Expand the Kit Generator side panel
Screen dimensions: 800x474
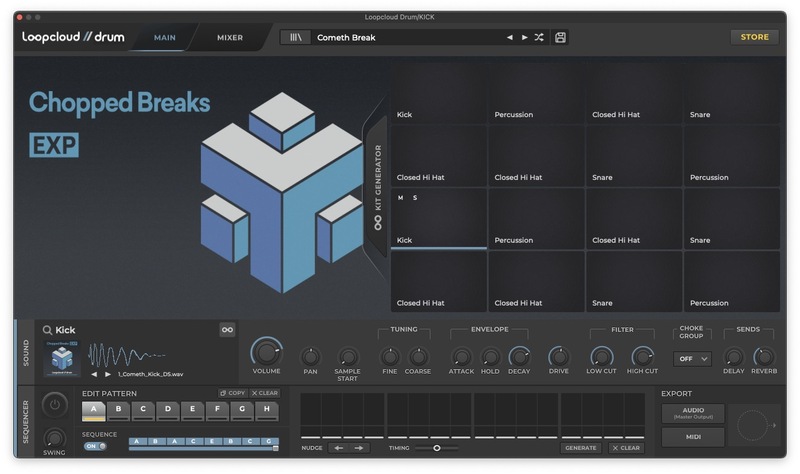(378, 187)
